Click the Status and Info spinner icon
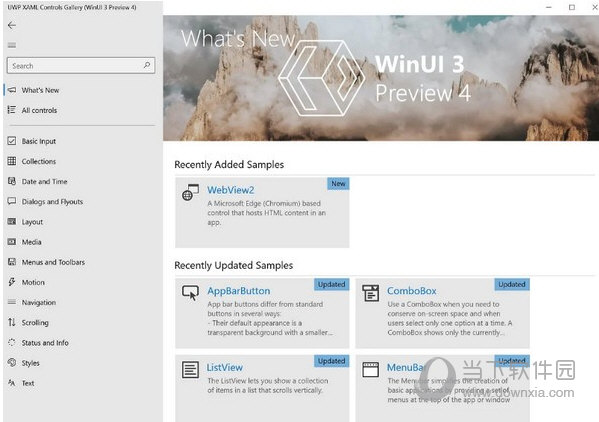This screenshot has width=599, height=422. click(x=12, y=343)
